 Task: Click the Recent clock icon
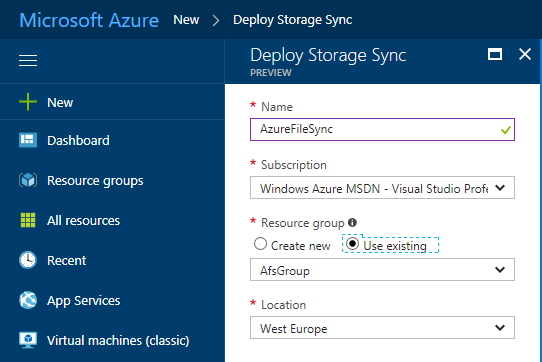28,260
